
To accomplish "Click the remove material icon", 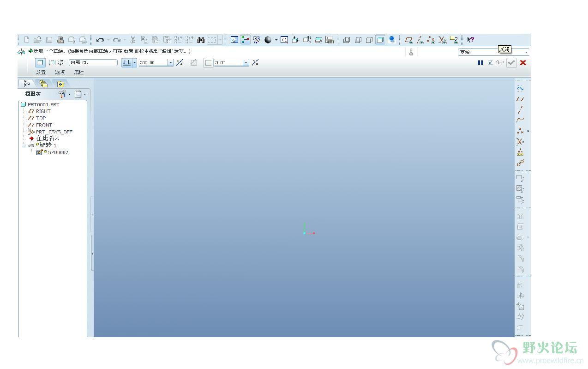I will pyautogui.click(x=194, y=62).
